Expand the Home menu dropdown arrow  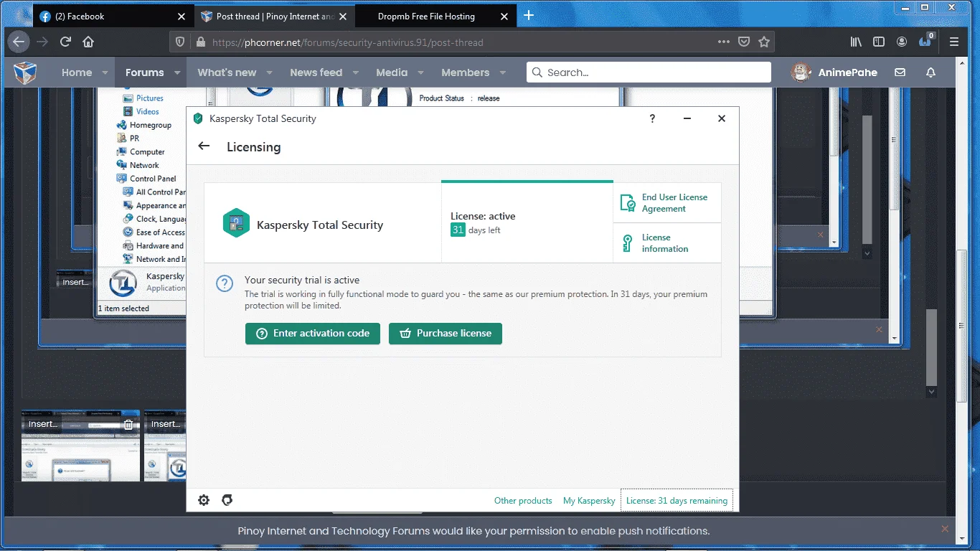coord(105,72)
